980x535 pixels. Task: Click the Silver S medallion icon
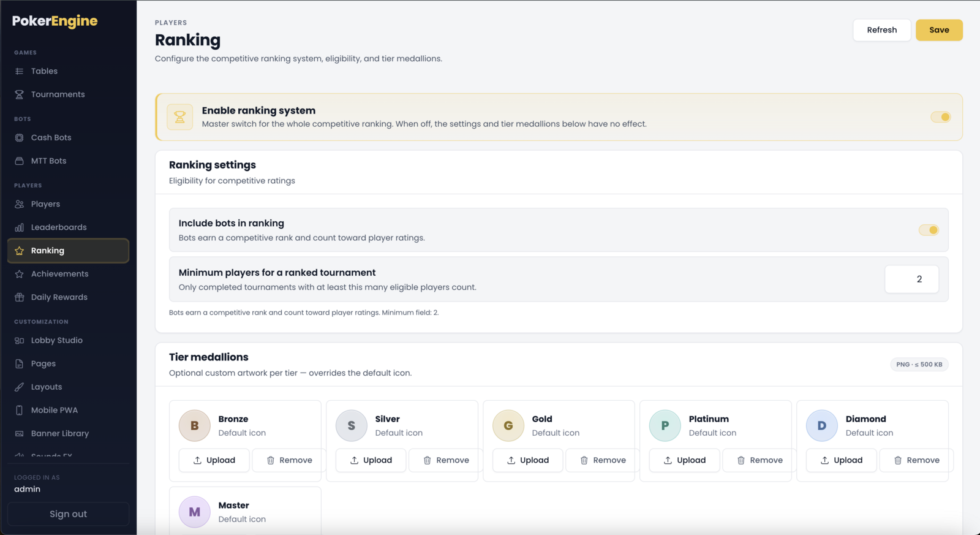click(x=352, y=426)
